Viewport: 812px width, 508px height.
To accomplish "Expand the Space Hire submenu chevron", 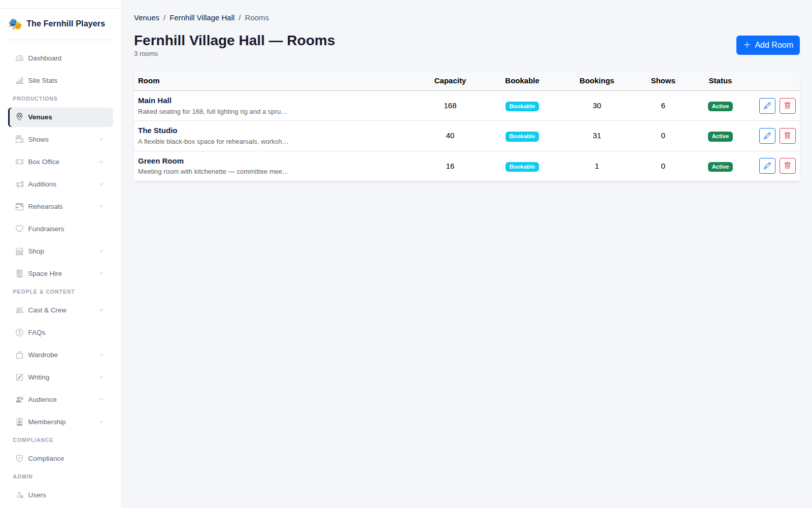I will [101, 274].
